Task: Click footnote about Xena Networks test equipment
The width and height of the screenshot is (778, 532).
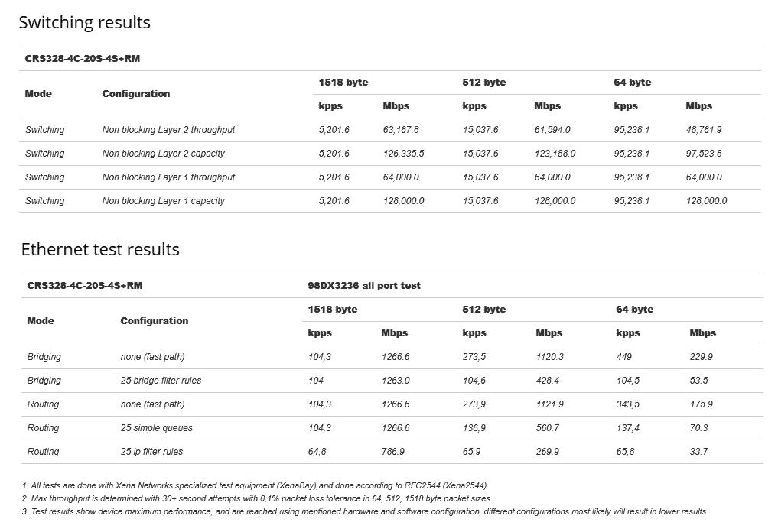Action: (x=254, y=486)
